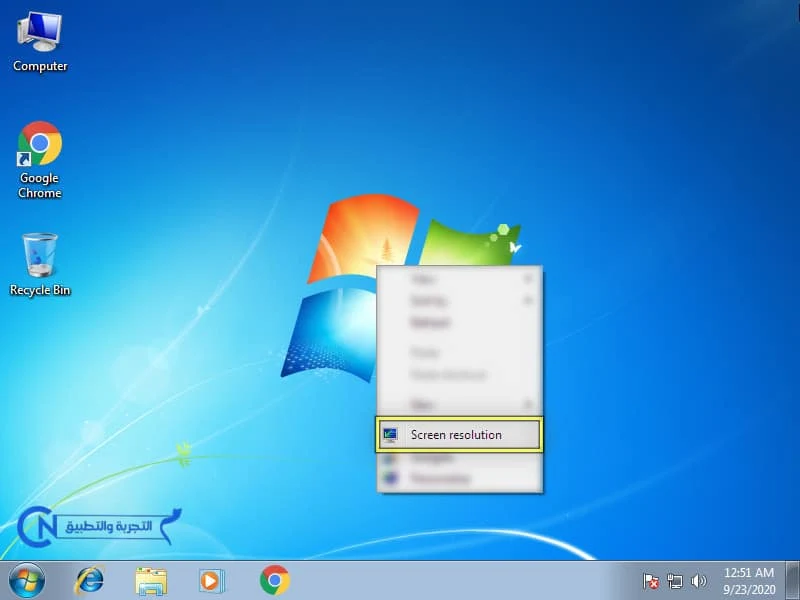Image resolution: width=800 pixels, height=600 pixels.
Task: Launch Windows Media Player from the taskbar
Action: click(x=211, y=581)
